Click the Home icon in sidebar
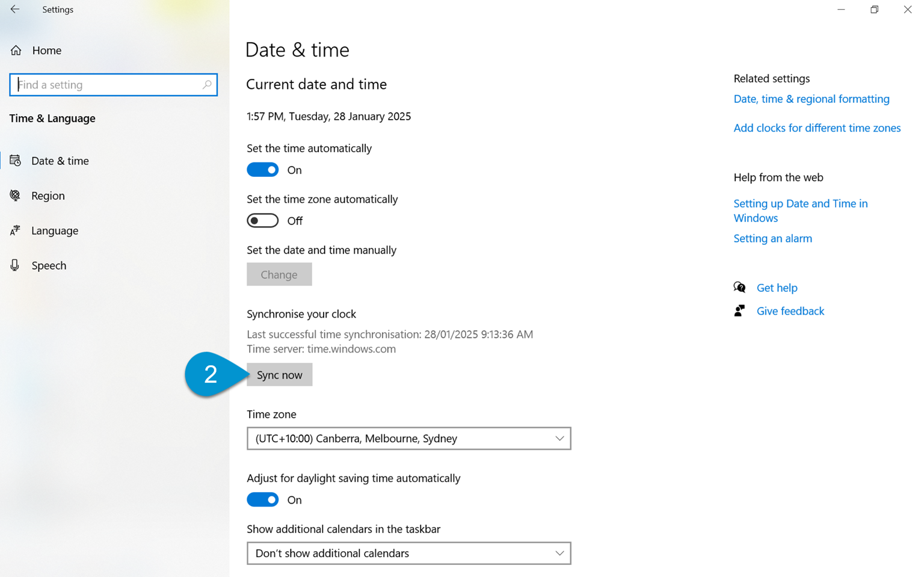Image resolution: width=924 pixels, height=577 pixels. pos(16,51)
